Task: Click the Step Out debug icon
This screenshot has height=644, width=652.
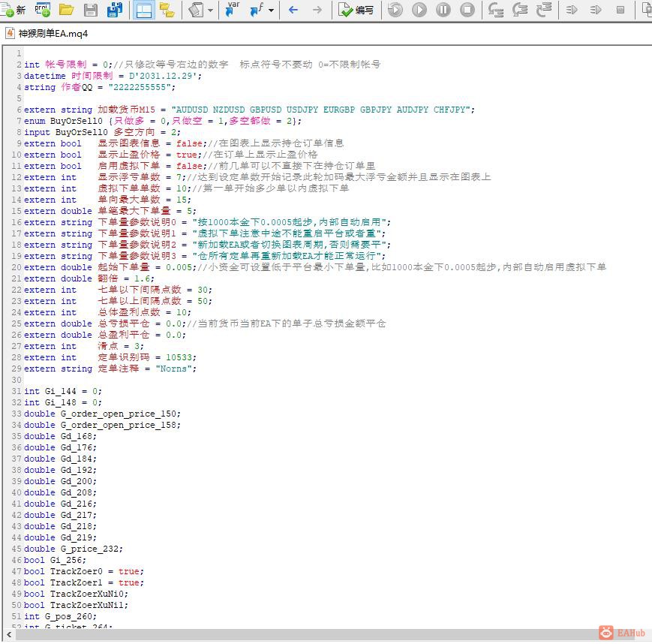Action: click(x=544, y=10)
